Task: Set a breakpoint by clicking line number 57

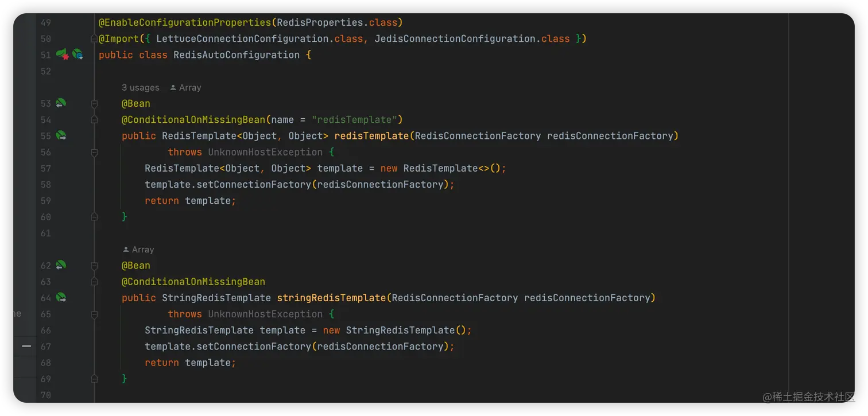Action: point(45,168)
